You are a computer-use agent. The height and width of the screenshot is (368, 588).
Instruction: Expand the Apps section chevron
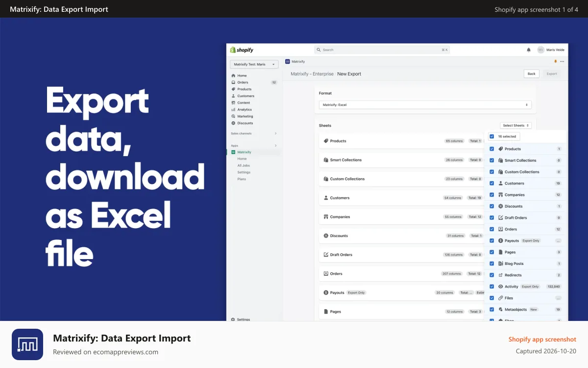click(275, 146)
